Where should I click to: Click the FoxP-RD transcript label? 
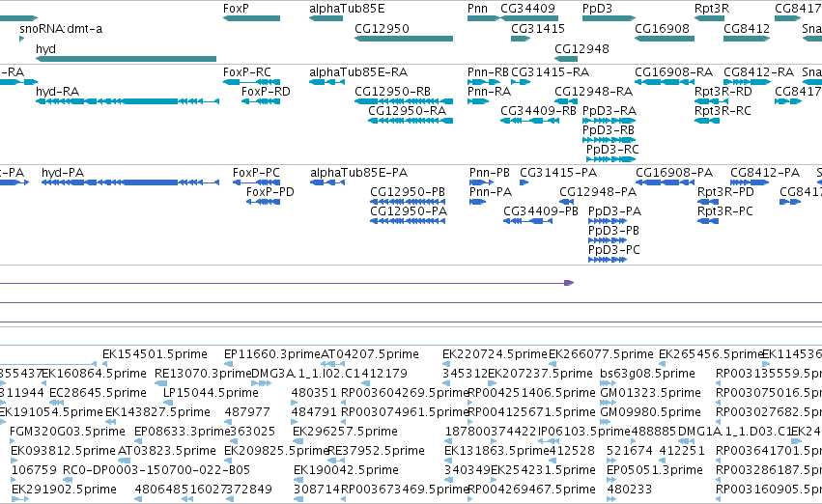[266, 92]
